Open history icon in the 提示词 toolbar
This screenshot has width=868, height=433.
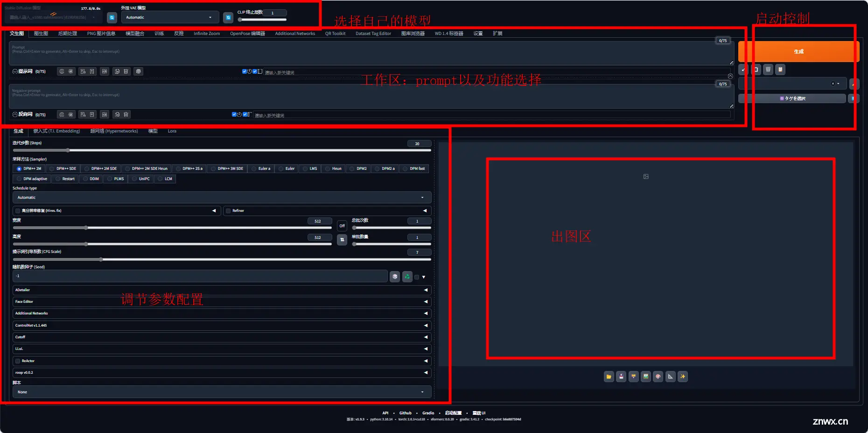point(83,71)
